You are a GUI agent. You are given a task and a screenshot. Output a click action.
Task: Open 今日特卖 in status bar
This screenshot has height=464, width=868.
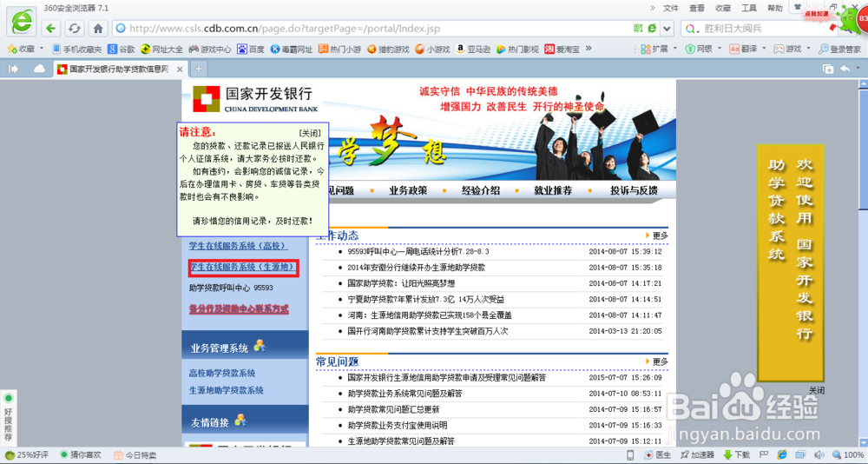click(x=135, y=455)
